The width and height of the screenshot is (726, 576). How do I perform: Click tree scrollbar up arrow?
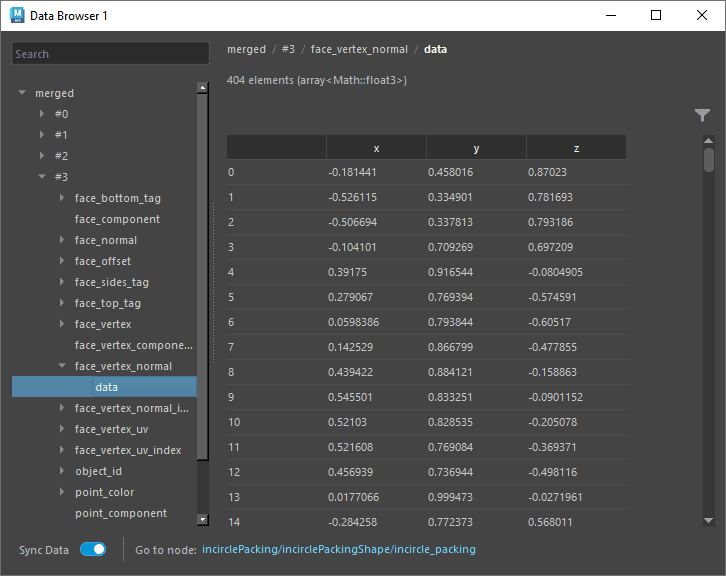203,88
